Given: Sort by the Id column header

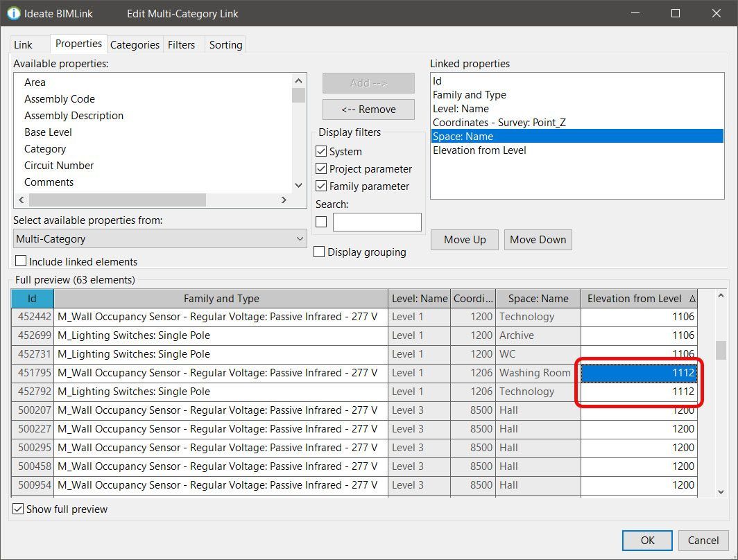Looking at the screenshot, I should 33,299.
